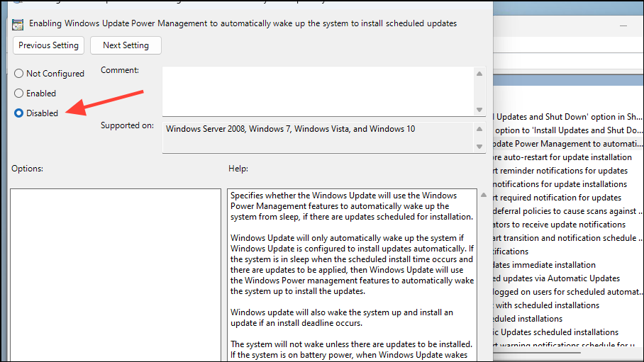Click horizontal scrollbar in background policy list
Image resolution: width=644 pixels, height=362 pixels.
pos(537,353)
